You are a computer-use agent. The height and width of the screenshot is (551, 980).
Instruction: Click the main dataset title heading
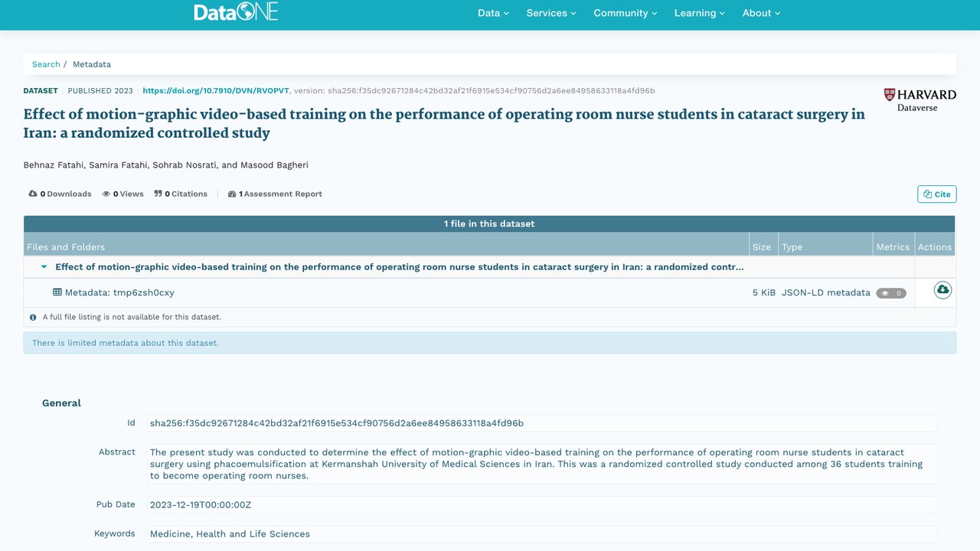click(444, 123)
